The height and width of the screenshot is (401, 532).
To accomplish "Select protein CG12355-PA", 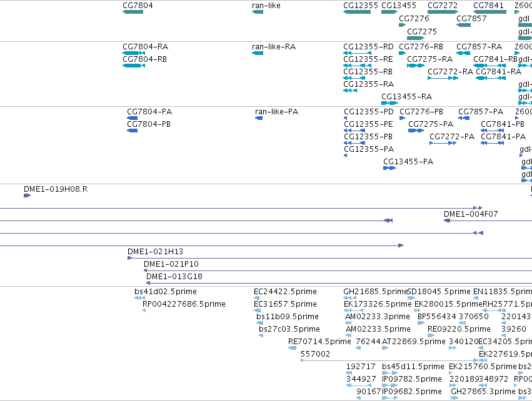I will 345,156.
